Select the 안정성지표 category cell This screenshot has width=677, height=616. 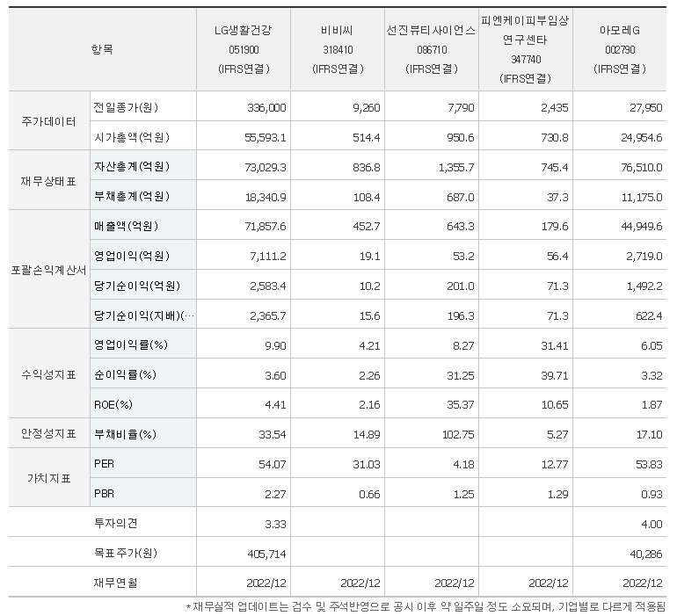click(x=48, y=433)
